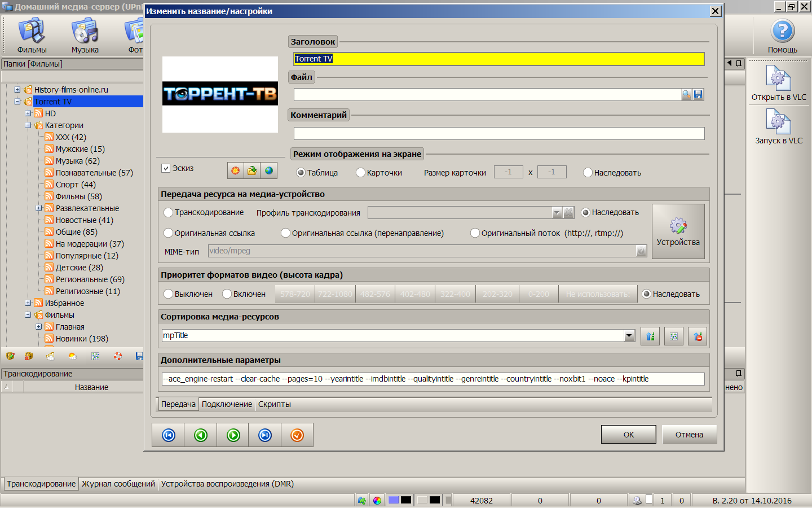This screenshot has height=508, width=812.
Task: Click the folder-with-arrow thumbnail load icon
Action: [x=252, y=170]
